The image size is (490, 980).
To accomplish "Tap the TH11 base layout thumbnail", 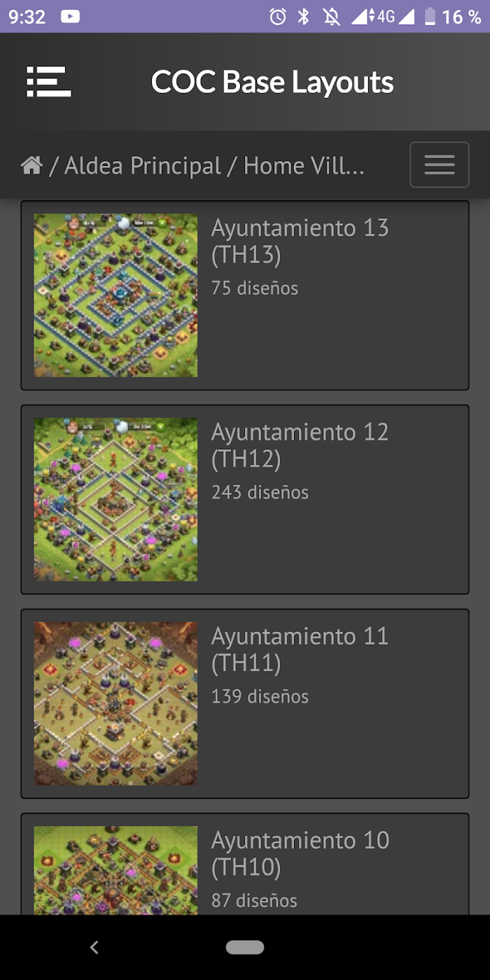I will [115, 703].
